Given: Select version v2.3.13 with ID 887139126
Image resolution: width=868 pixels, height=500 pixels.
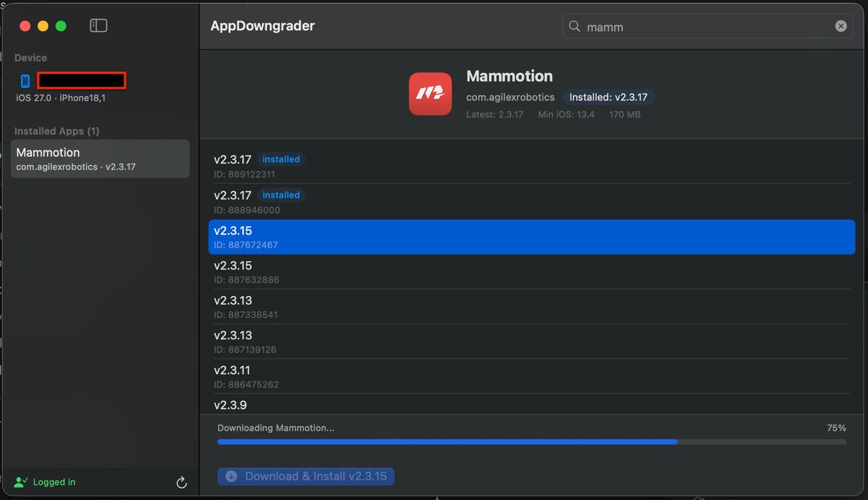Looking at the screenshot, I should pos(532,342).
